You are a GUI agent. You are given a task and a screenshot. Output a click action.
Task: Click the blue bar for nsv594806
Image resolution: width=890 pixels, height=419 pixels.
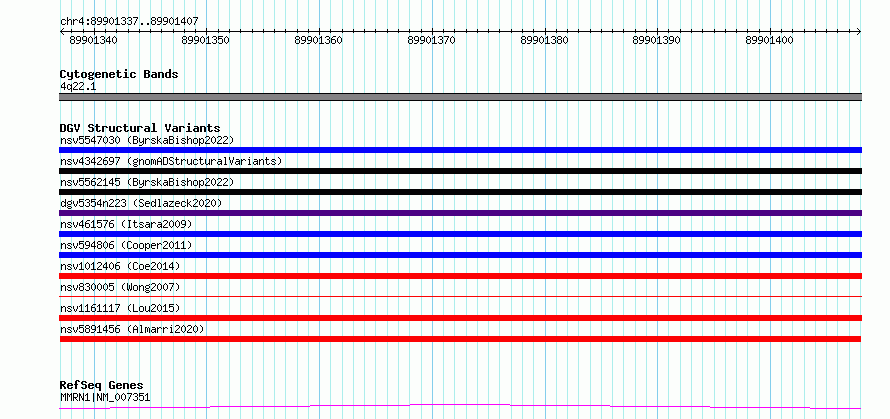[x=460, y=255]
